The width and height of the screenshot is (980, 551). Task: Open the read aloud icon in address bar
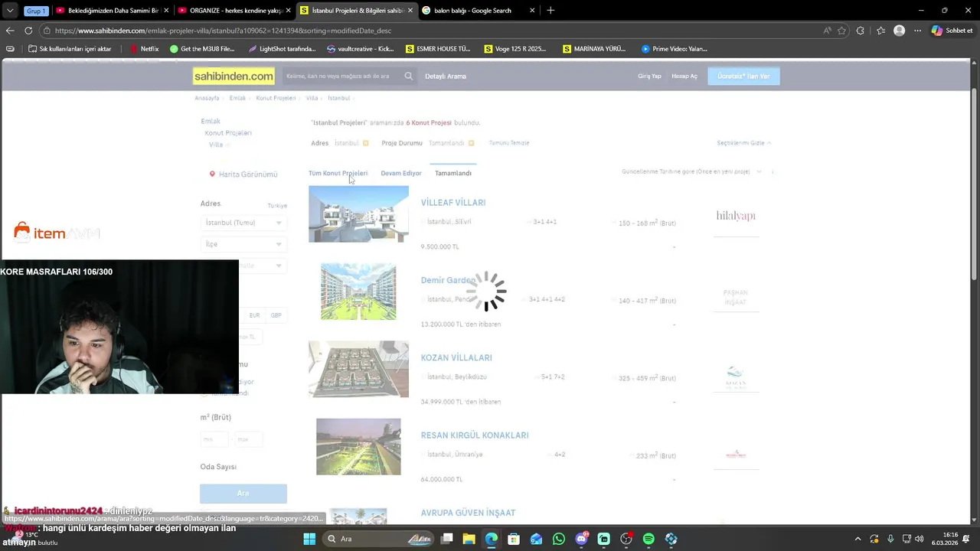pos(827,31)
